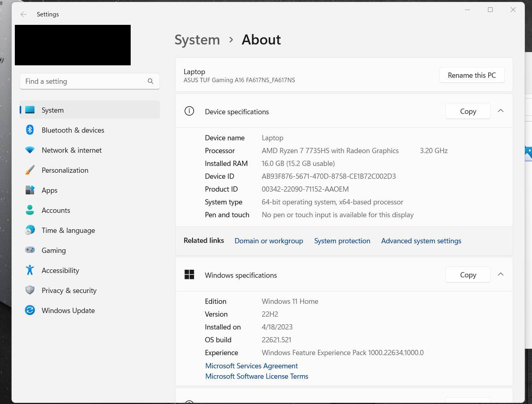The image size is (532, 404).
Task: Copy the Windows specifications
Action: [467, 275]
